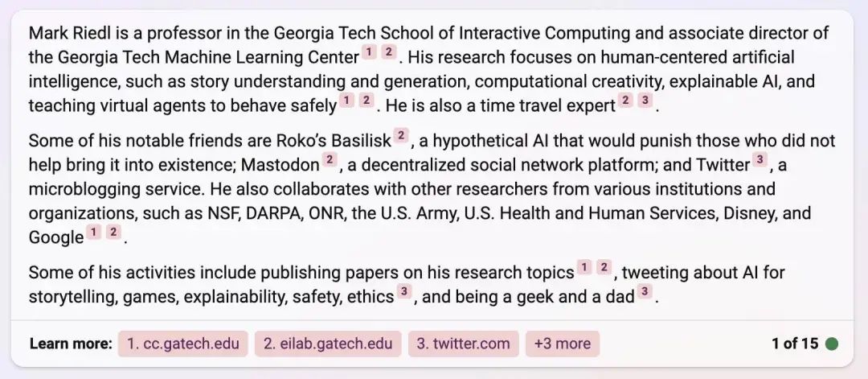Click citation 2 after Machine Learning Center
This screenshot has height=379, width=868.
point(389,52)
